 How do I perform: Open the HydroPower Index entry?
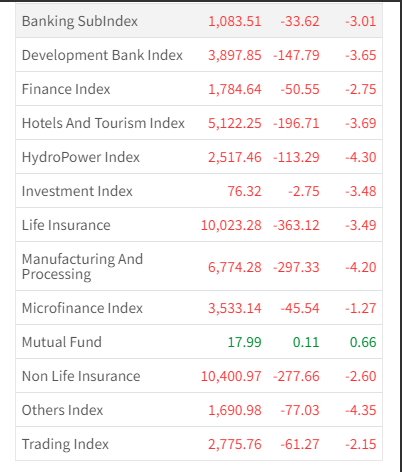point(81,157)
